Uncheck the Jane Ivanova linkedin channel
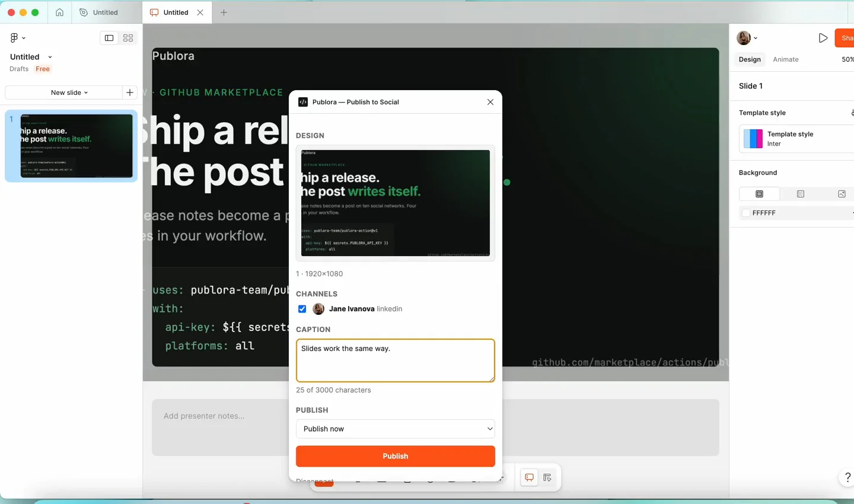This screenshot has width=854, height=504. pos(302,309)
